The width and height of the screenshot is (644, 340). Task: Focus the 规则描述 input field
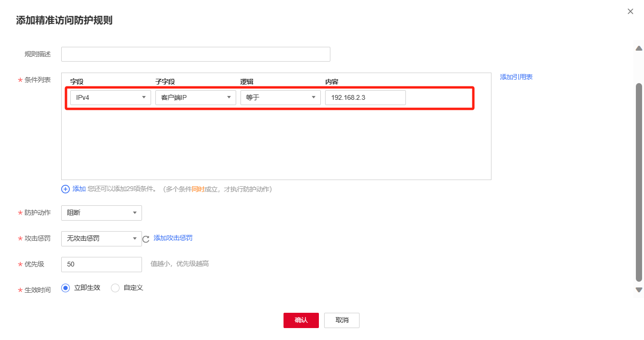[x=196, y=54]
